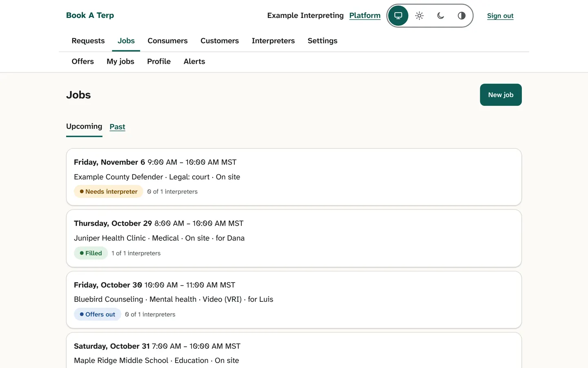
Task: Switch to dark theme moon icon
Action: pos(441,16)
